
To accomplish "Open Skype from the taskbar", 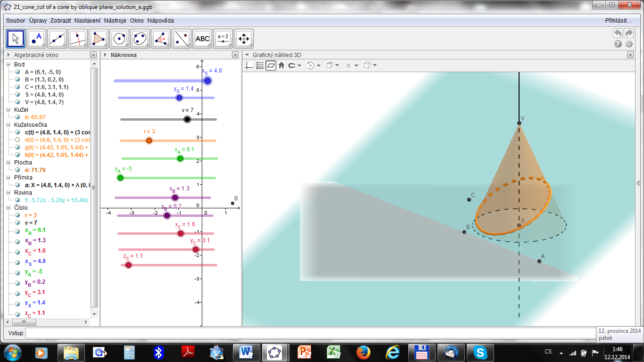I will pos(480,352).
